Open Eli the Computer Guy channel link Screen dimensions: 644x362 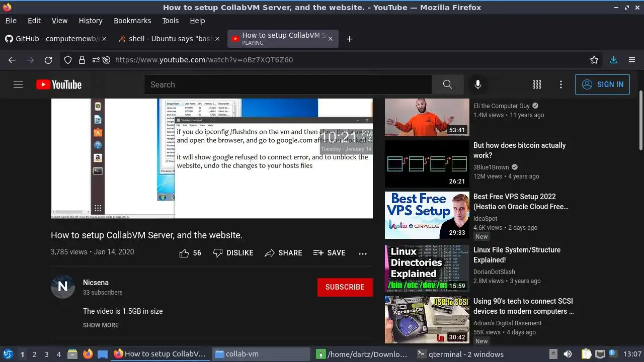tap(501, 106)
